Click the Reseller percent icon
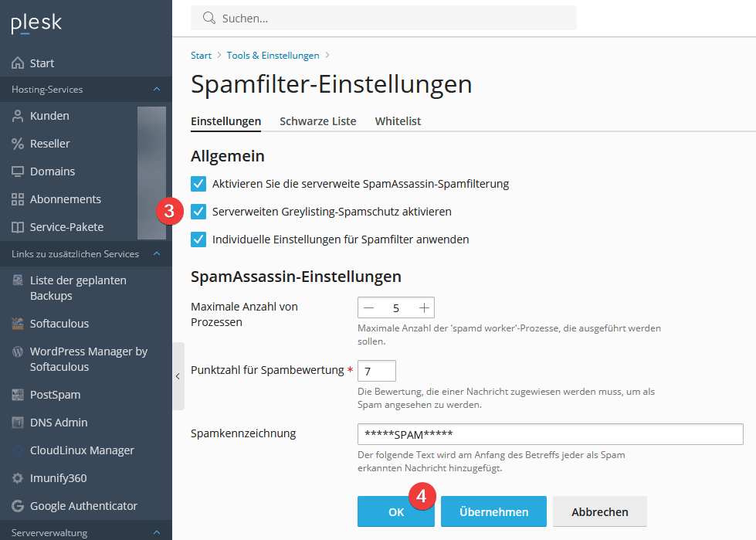The height and width of the screenshot is (540, 756). point(17,144)
